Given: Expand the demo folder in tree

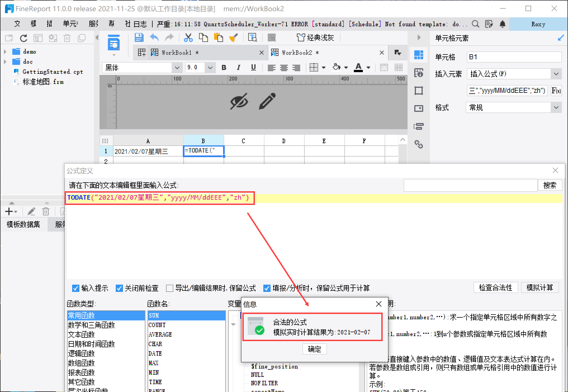Looking at the screenshot, I should [5, 52].
